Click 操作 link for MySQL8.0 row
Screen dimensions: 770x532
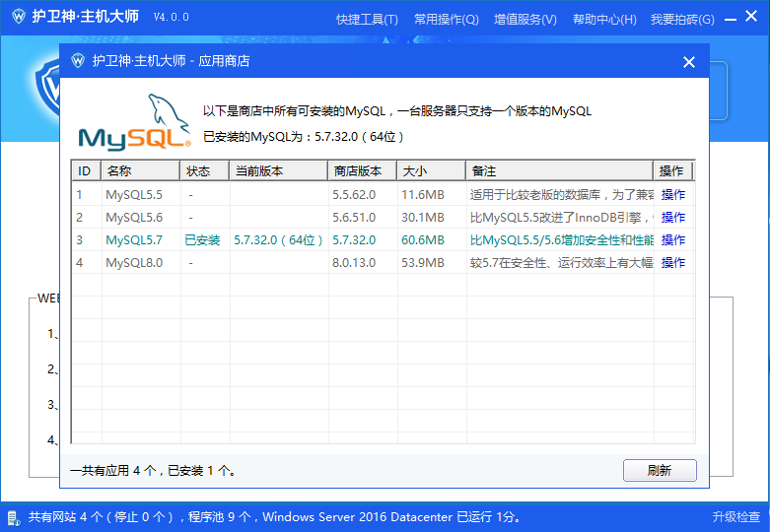click(x=672, y=263)
